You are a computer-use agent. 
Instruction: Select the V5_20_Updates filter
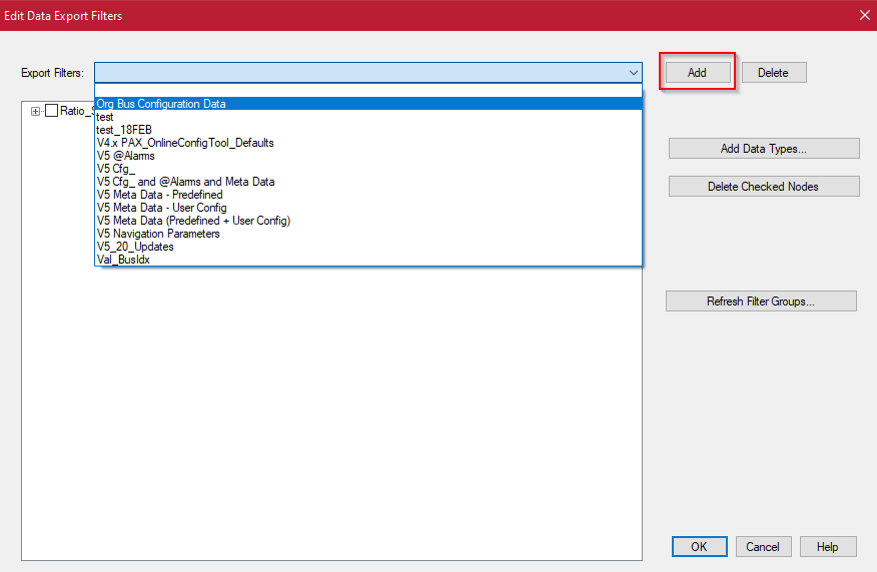(x=369, y=247)
